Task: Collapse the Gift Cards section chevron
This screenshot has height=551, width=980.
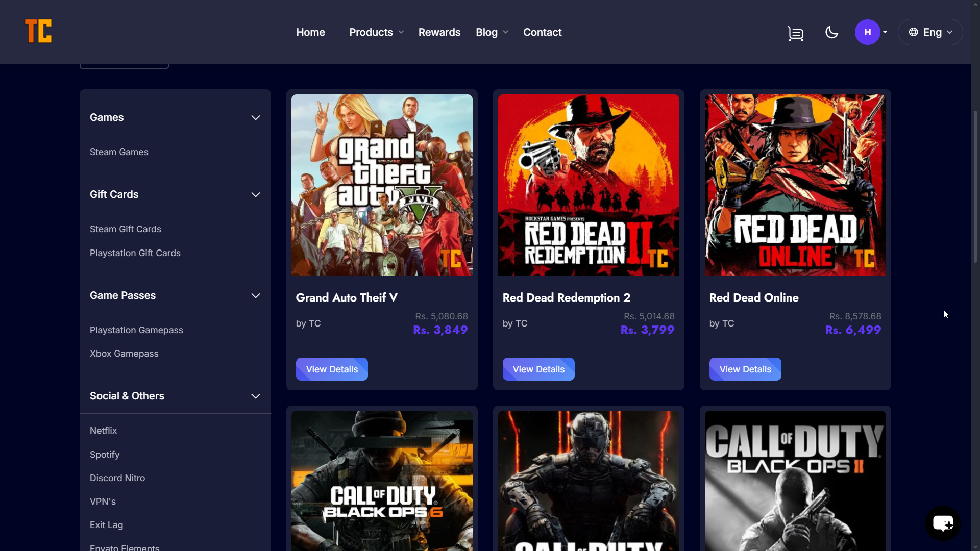Action: pyautogui.click(x=256, y=195)
